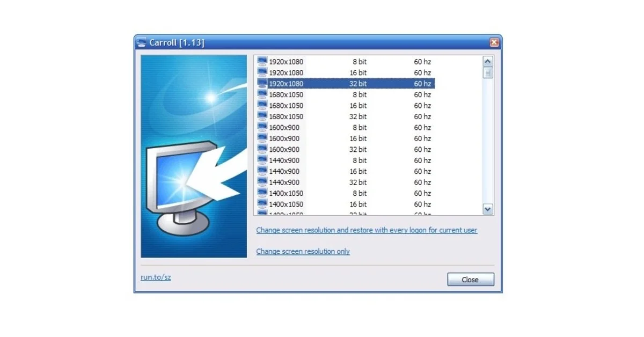Select 1600x900 8 bit resolution row
Screen dimensions: 644x337
click(346, 127)
